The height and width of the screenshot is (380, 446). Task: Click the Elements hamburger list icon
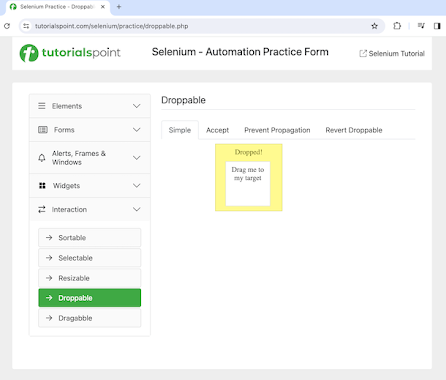coord(42,106)
